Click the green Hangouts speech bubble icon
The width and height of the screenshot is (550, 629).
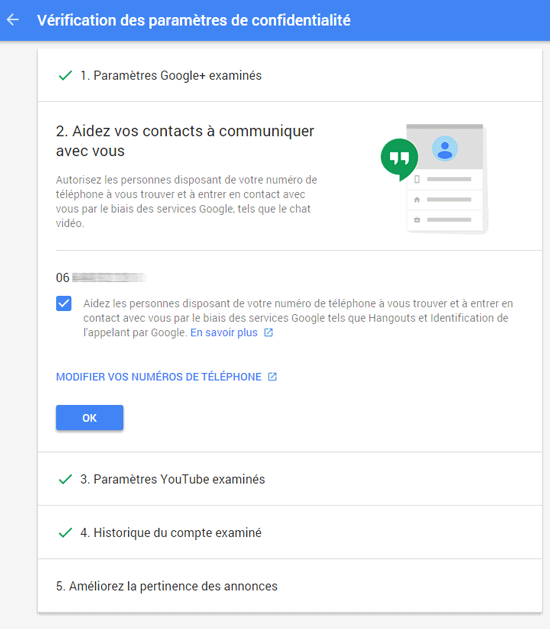[399, 159]
